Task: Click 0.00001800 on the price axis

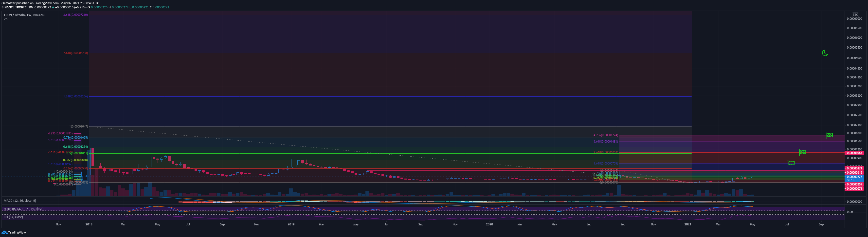Action: 854,133
